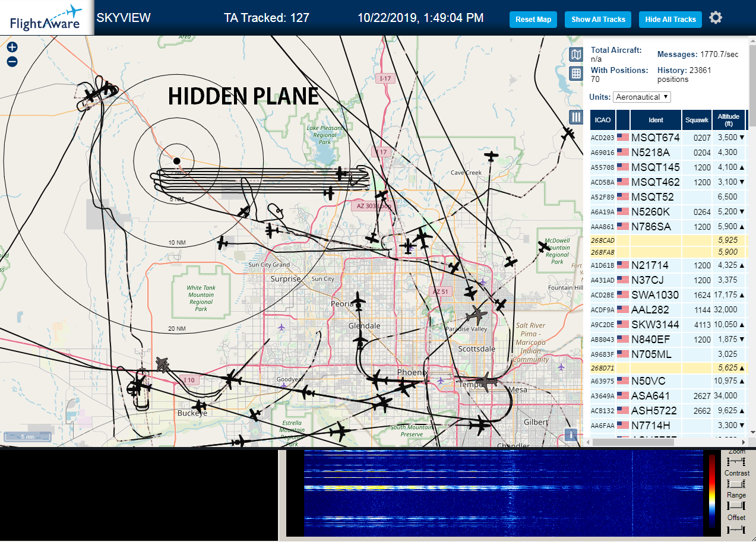Select the ASH5722 aircraft row
Image resolution: width=756 pixels, height=542 pixels.
pyautogui.click(x=668, y=410)
